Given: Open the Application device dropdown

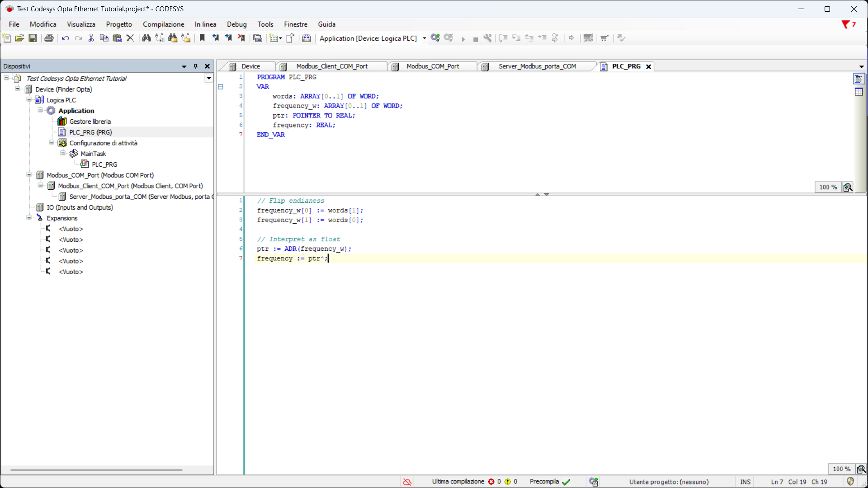Looking at the screenshot, I should pos(424,38).
